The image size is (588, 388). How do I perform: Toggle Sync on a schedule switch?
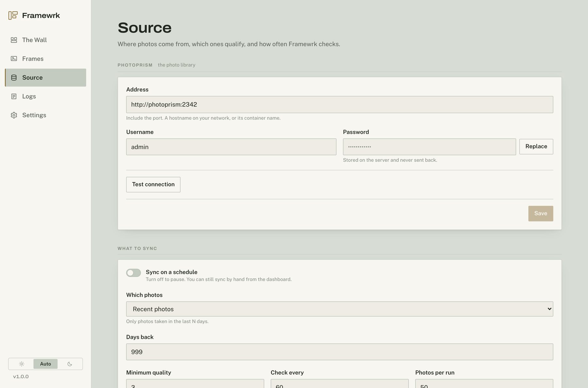[133, 273]
